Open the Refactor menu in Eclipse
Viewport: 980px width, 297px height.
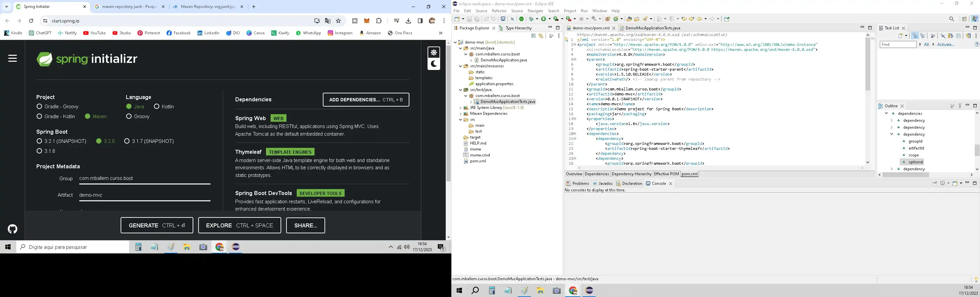pyautogui.click(x=499, y=11)
